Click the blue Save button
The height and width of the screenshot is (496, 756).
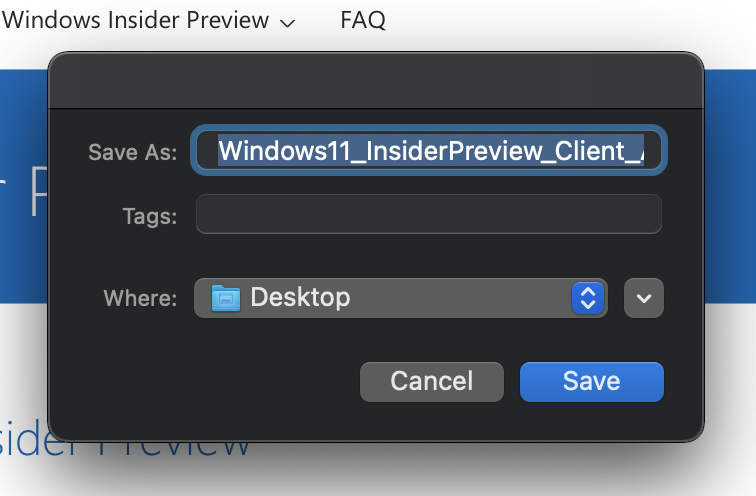(592, 382)
